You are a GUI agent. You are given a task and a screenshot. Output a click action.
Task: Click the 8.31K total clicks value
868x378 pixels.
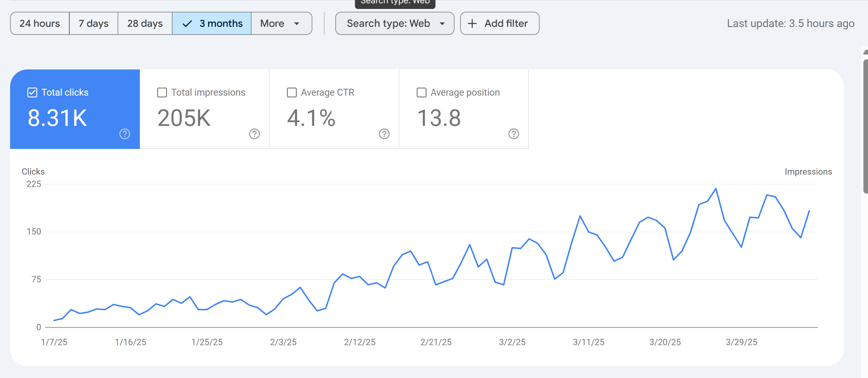57,118
